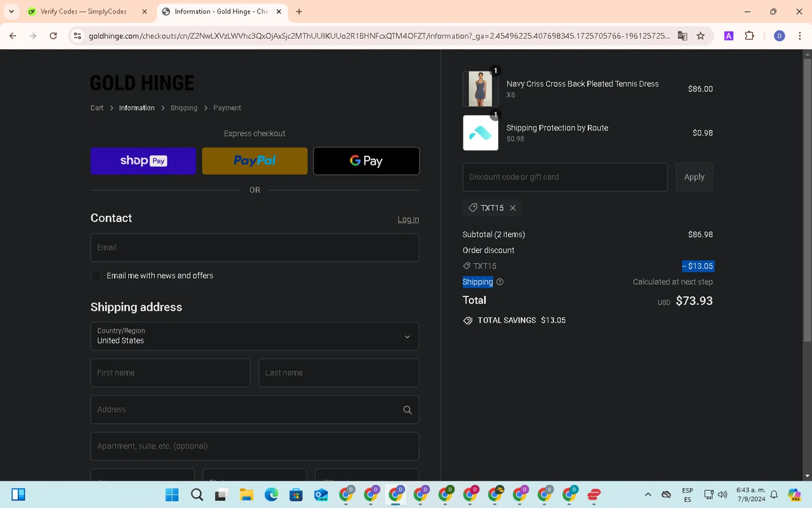This screenshot has width=812, height=508.
Task: Open Windows taskbar search
Action: point(197,494)
